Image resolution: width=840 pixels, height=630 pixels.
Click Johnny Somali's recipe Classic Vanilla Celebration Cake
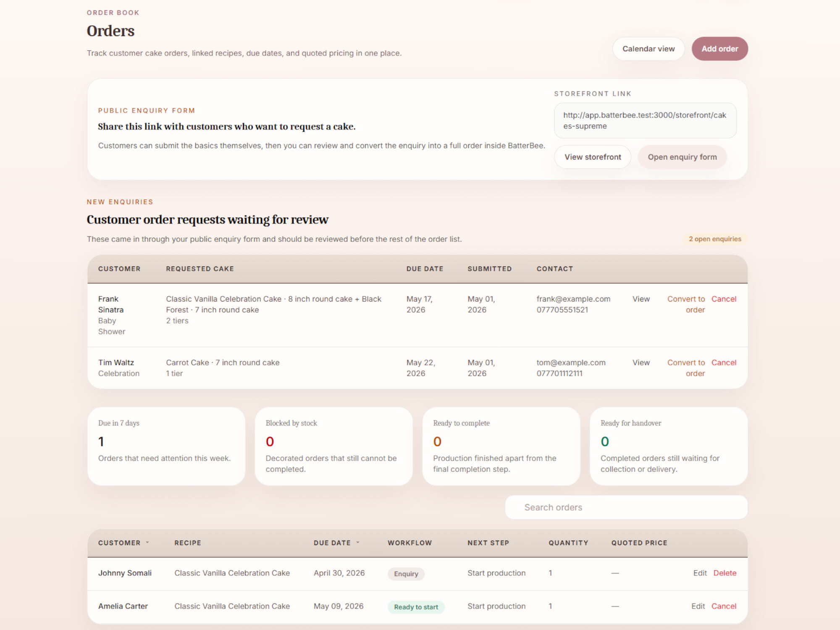point(232,573)
